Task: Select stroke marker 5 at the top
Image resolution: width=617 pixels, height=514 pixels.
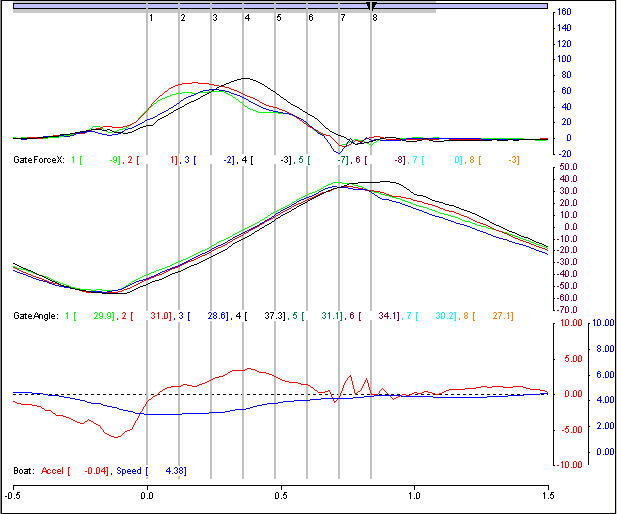Action: pyautogui.click(x=278, y=18)
